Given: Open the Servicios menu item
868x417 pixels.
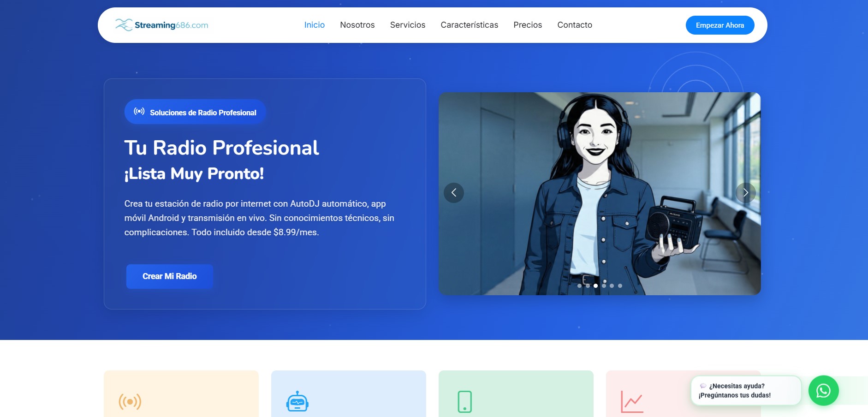Looking at the screenshot, I should (x=407, y=25).
